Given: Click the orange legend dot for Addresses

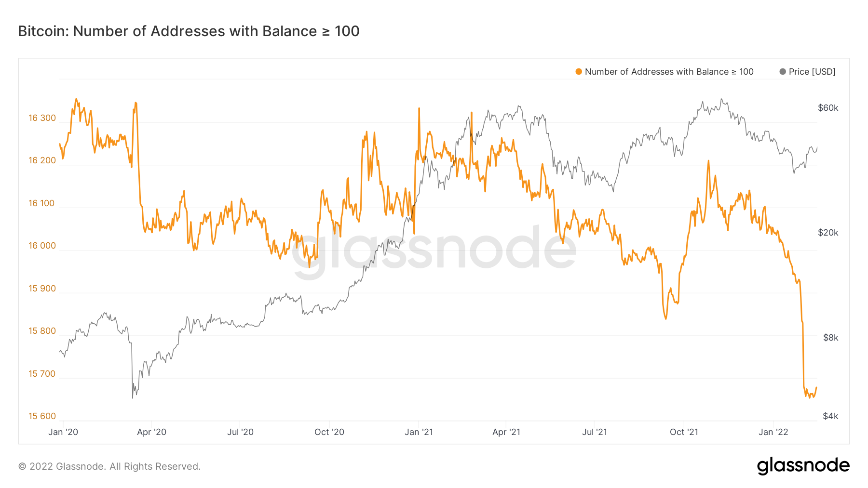Looking at the screenshot, I should (x=579, y=72).
